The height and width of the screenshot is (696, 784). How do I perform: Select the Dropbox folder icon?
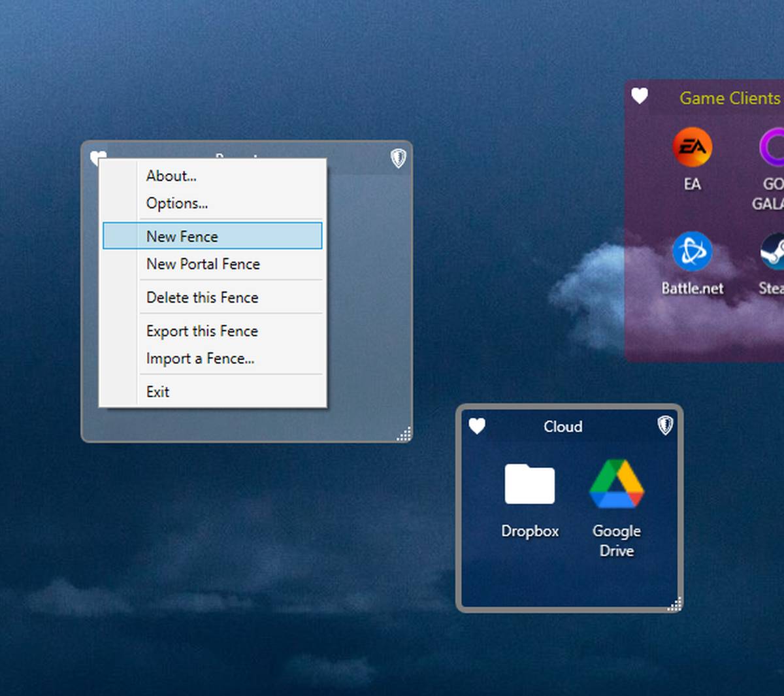(529, 484)
